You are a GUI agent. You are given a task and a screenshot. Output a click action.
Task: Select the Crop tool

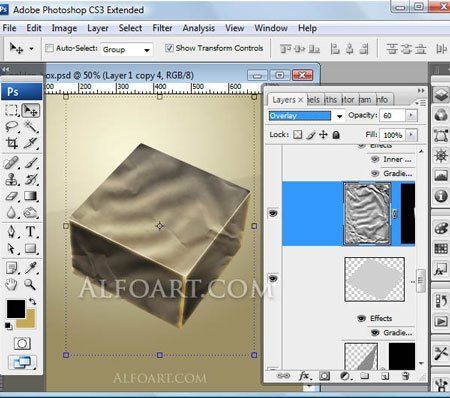(x=12, y=143)
